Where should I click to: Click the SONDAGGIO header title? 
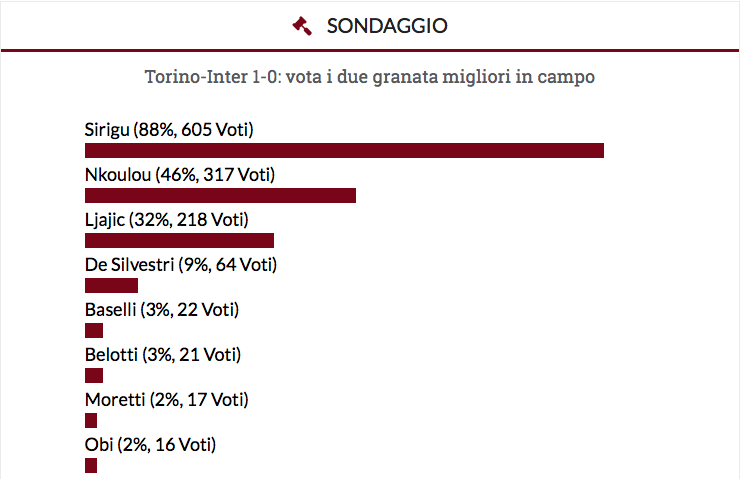click(387, 26)
